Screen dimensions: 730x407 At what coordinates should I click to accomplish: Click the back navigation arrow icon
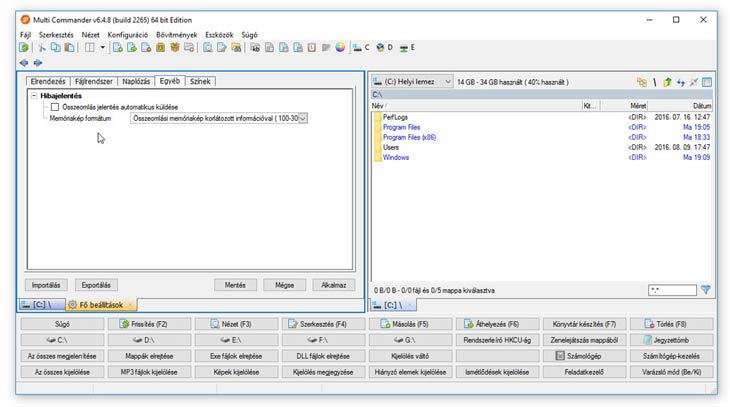[x=23, y=62]
